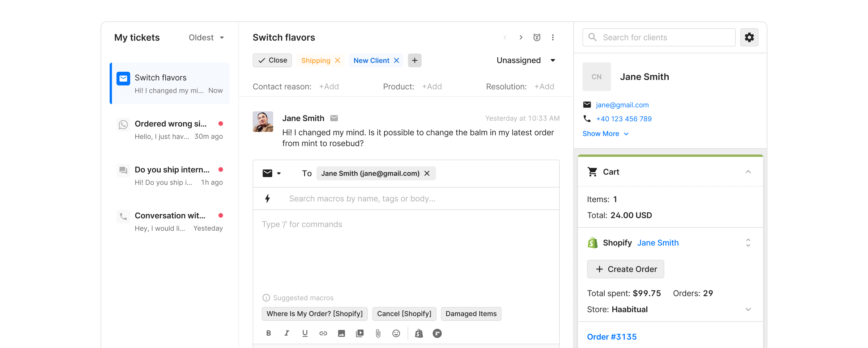Viewport: 868px width, 348px height.
Task: Open the Unassigned assignee dropdown
Action: [x=526, y=60]
